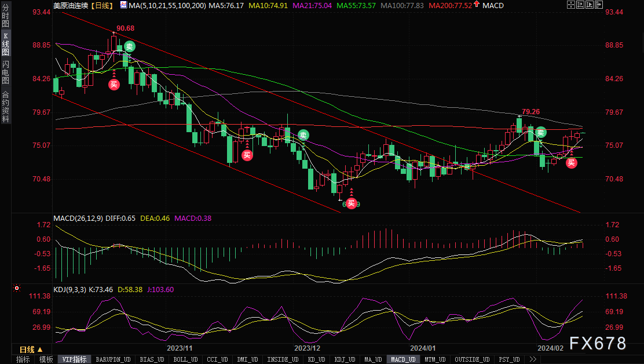
Task: Expand more indicators with the >> chevron
Action: 533,359
